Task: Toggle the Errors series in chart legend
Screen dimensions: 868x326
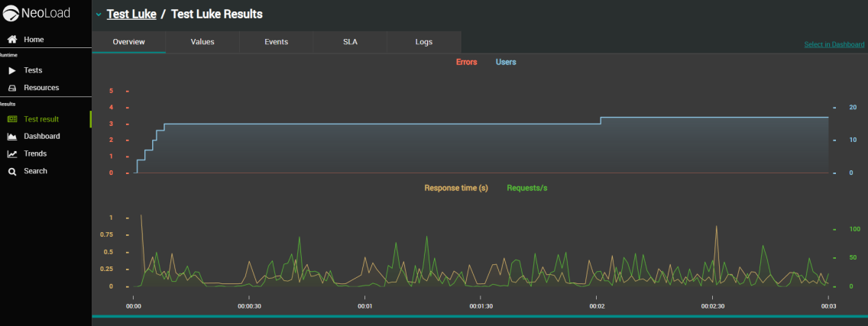Action: point(466,62)
